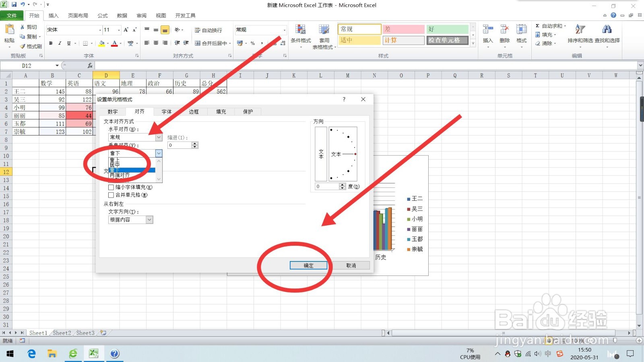Switch to the 保护 tab in dialog
644x362 pixels.
click(248, 112)
